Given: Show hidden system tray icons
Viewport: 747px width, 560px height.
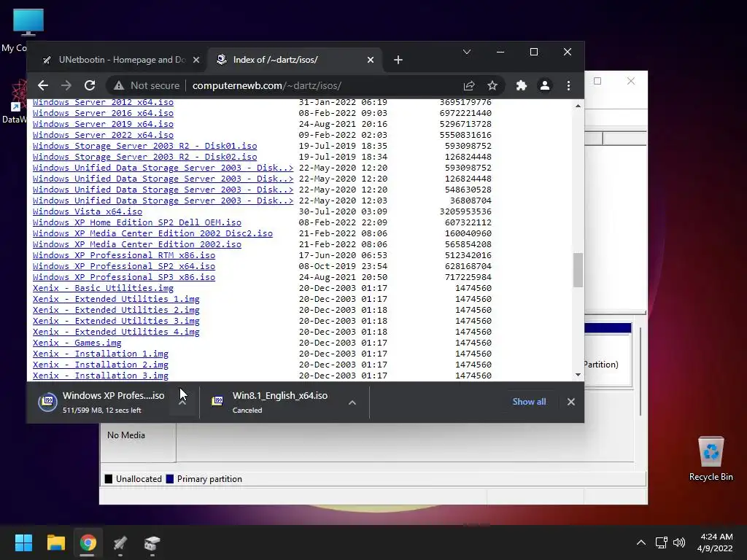Looking at the screenshot, I should pyautogui.click(x=641, y=542).
